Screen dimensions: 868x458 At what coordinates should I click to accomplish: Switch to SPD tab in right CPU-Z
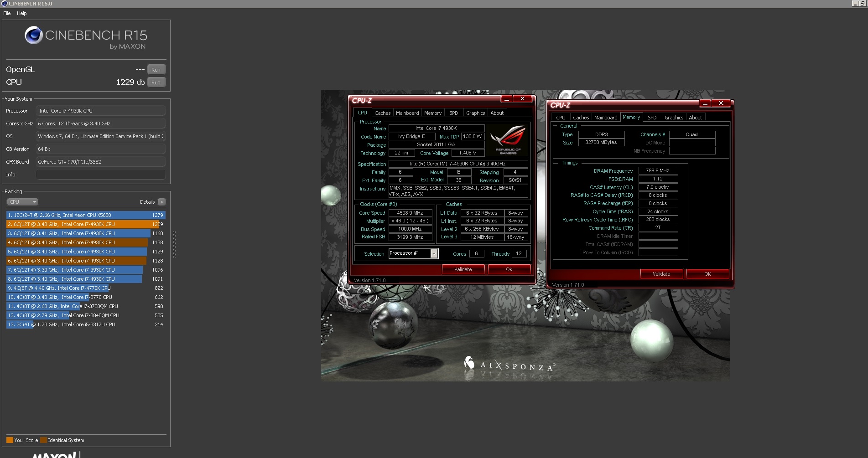tap(652, 118)
